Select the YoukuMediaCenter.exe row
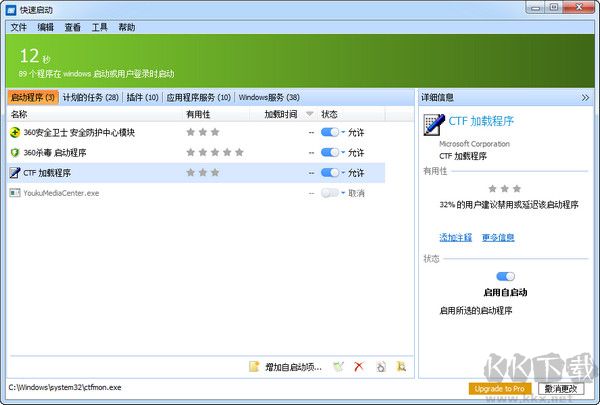This screenshot has height=405, width=600. pos(196,193)
